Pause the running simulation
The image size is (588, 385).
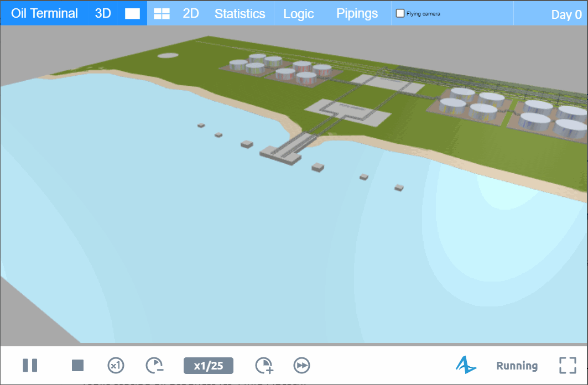coord(30,365)
